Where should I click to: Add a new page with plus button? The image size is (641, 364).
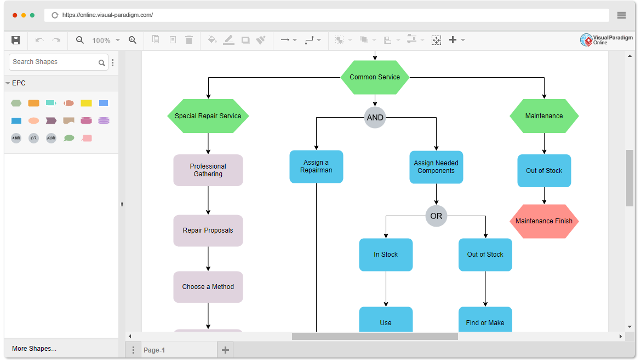pyautogui.click(x=225, y=350)
